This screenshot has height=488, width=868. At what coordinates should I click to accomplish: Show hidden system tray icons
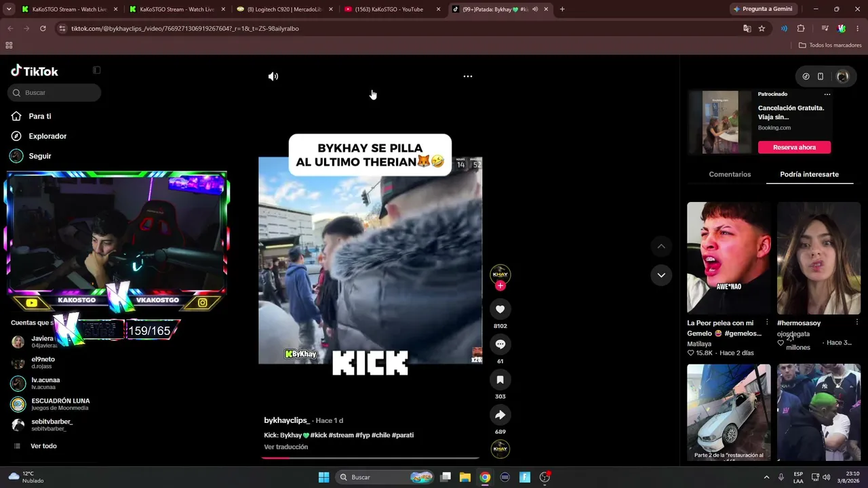(x=766, y=477)
